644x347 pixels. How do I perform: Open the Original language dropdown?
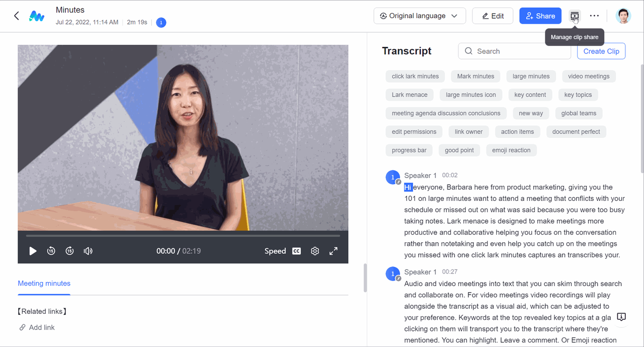pos(420,16)
